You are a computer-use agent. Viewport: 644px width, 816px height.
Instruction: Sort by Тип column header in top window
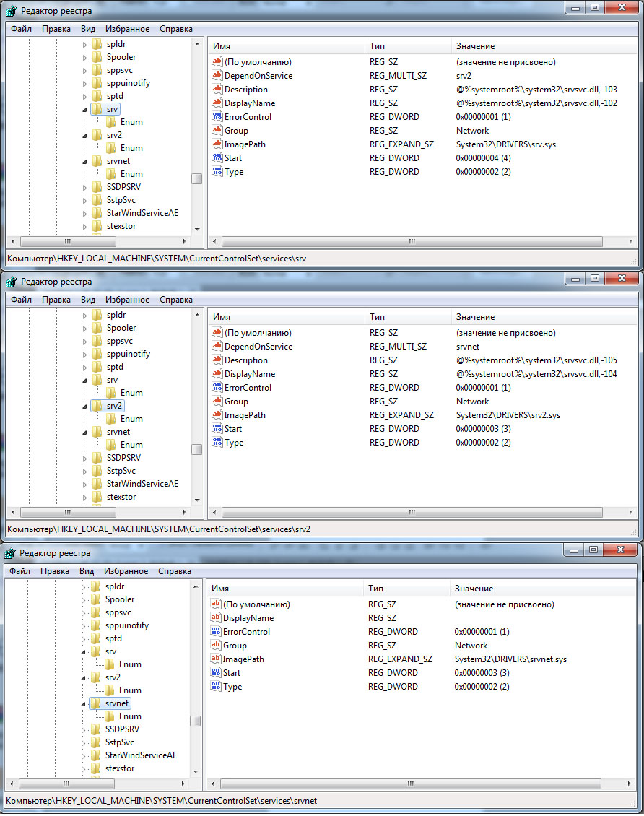point(408,45)
